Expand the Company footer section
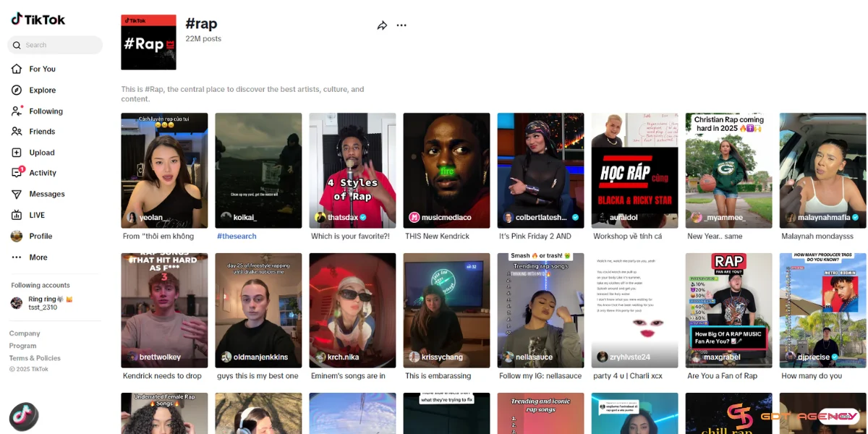The height and width of the screenshot is (434, 868). pyautogui.click(x=25, y=333)
